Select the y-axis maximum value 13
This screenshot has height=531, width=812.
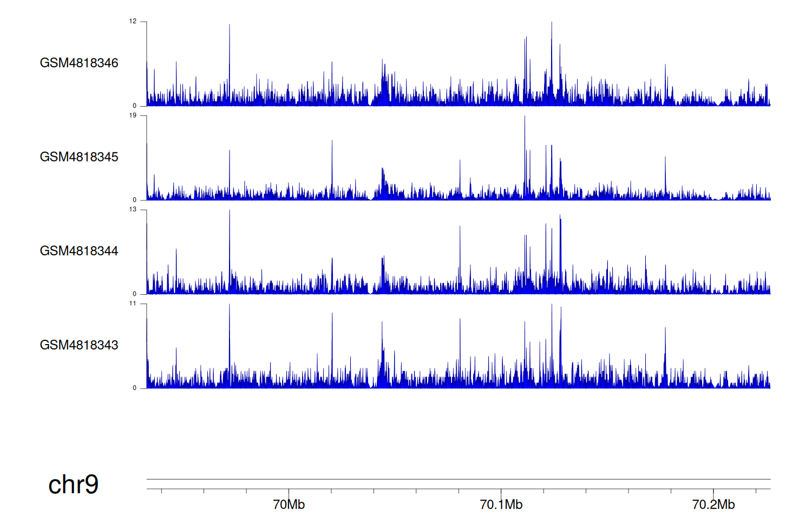click(133, 210)
